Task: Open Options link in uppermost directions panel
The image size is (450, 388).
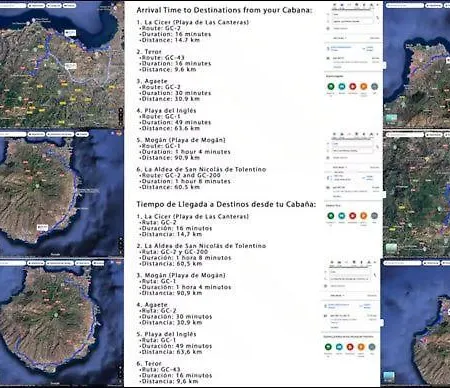Action: tap(375, 38)
